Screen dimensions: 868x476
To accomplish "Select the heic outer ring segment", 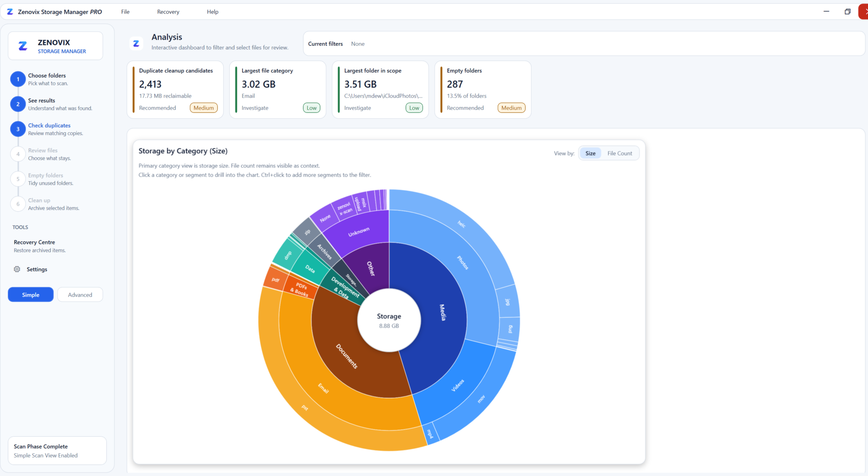I will pyautogui.click(x=461, y=225).
